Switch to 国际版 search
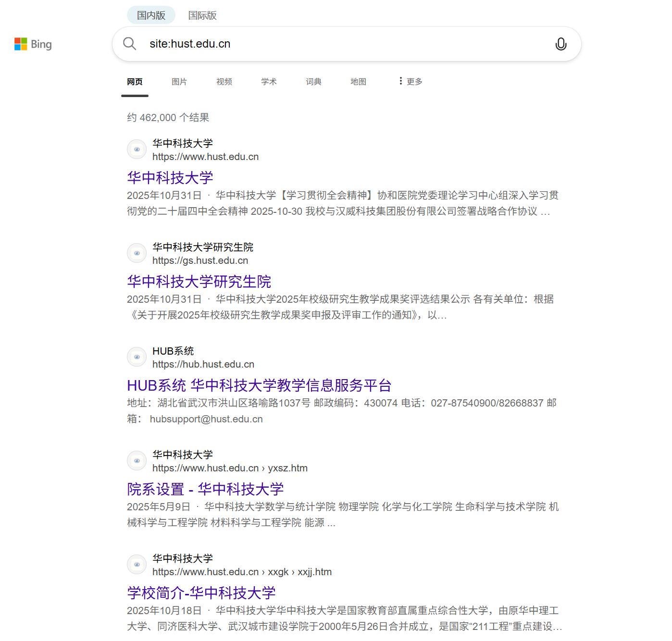Screen dimensions: 672x641 pyautogui.click(x=202, y=15)
